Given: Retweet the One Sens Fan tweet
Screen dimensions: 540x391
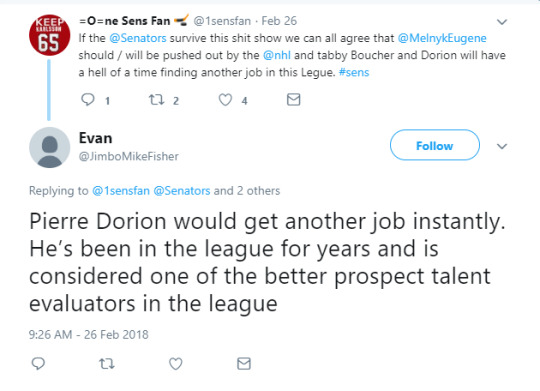Looking at the screenshot, I should click(156, 100).
